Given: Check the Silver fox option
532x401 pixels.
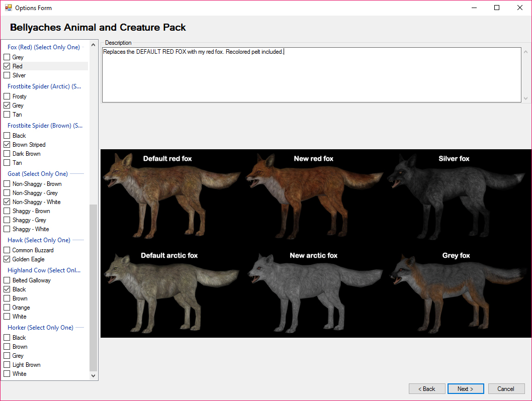Looking at the screenshot, I should [7, 75].
